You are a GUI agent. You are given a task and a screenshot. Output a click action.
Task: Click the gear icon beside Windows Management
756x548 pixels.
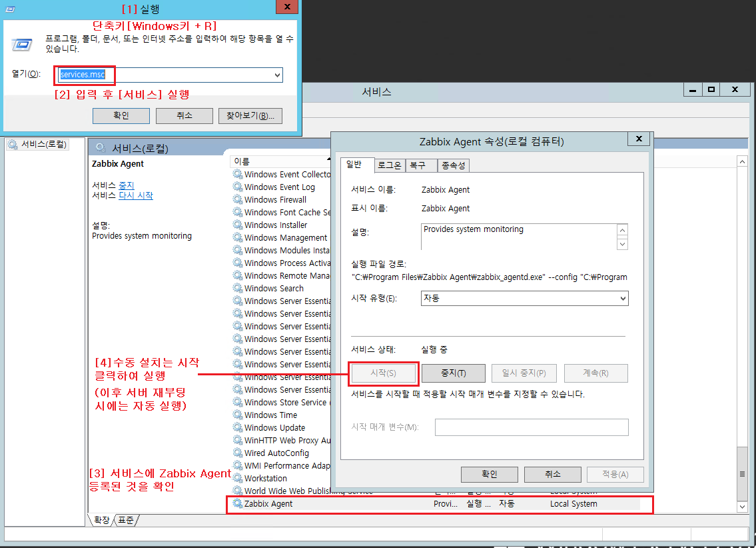tap(238, 237)
